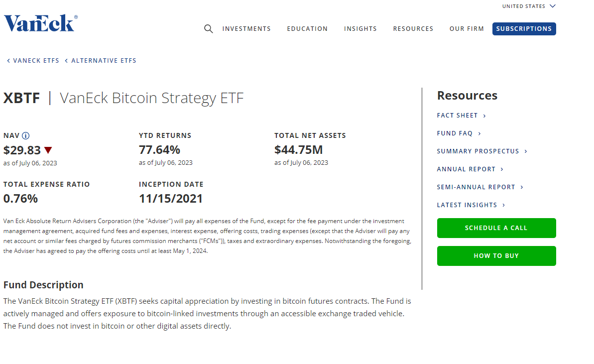Open the Semi-Annual Report link
This screenshot has height=364, width=594.
[480, 187]
